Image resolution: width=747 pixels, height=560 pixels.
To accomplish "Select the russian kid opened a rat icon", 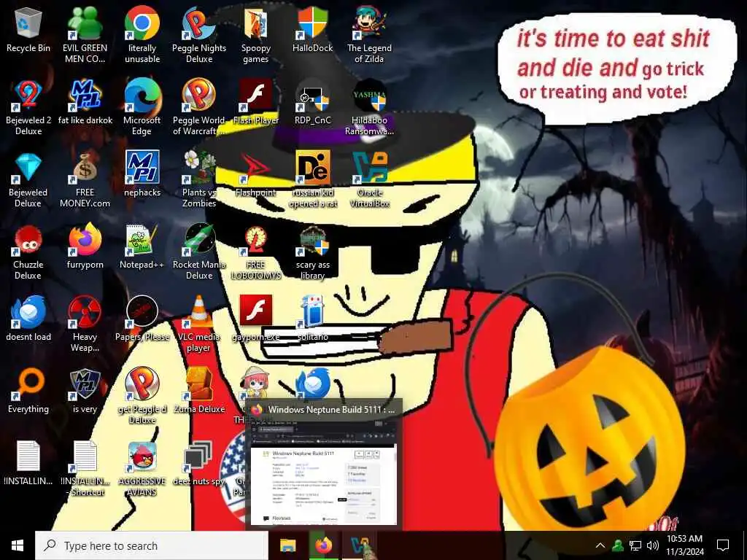I will pos(312,168).
